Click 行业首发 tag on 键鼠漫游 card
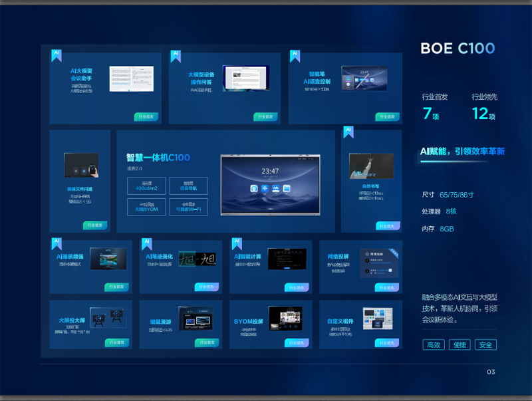 pos(207,342)
